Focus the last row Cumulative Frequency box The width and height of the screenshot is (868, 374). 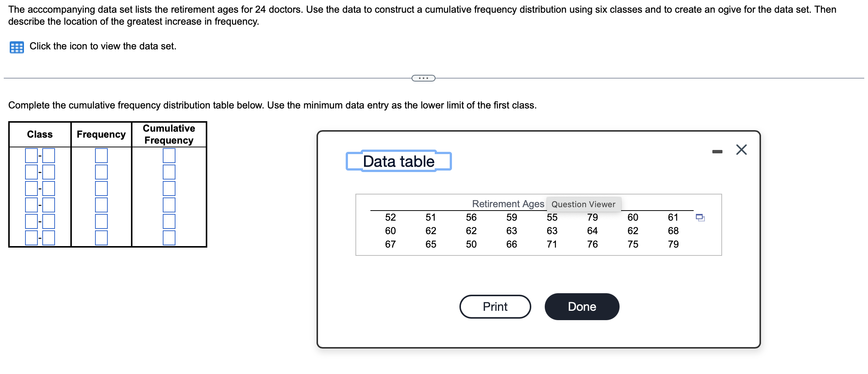pos(169,238)
